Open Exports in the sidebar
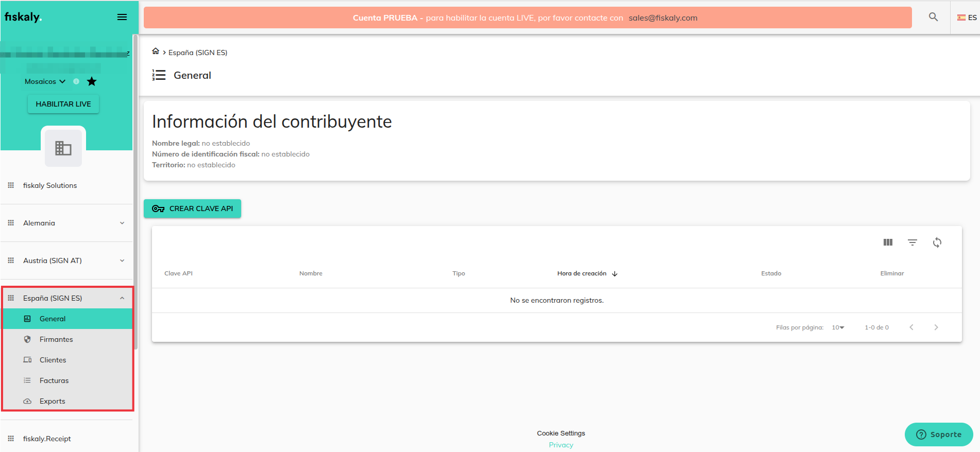The width and height of the screenshot is (980, 452). 67,401
